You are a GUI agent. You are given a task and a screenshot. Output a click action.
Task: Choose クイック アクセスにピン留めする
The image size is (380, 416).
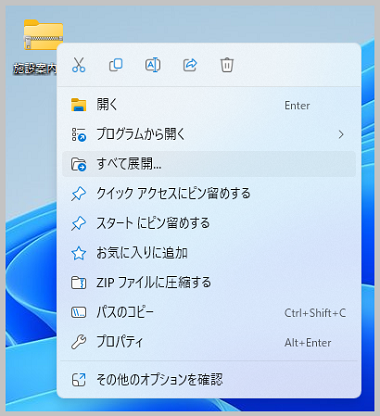tap(209, 194)
